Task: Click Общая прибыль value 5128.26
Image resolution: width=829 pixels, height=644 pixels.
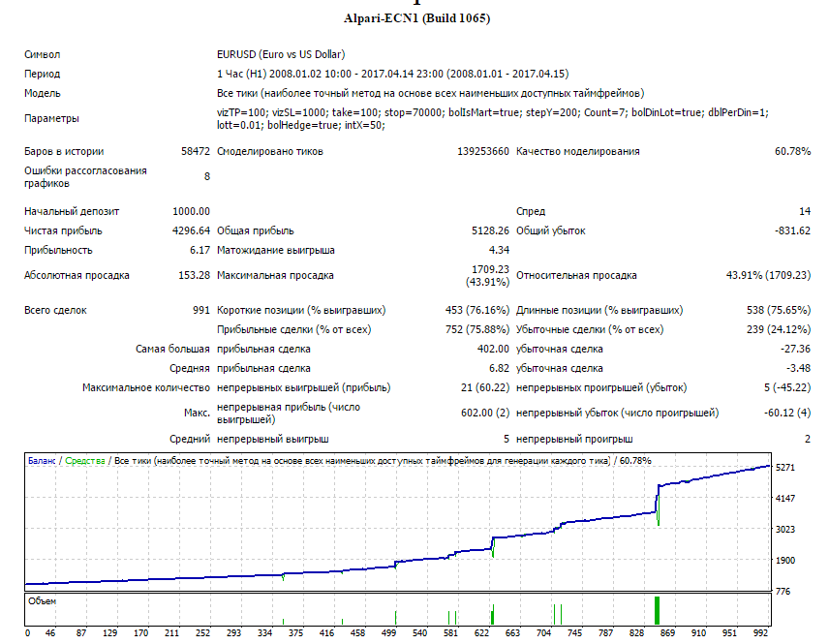Action: coord(490,231)
